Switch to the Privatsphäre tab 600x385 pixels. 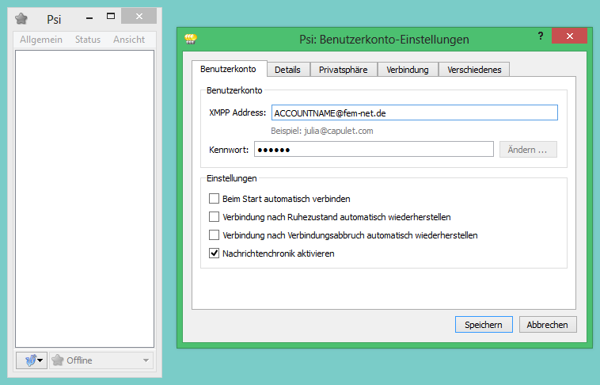click(343, 70)
